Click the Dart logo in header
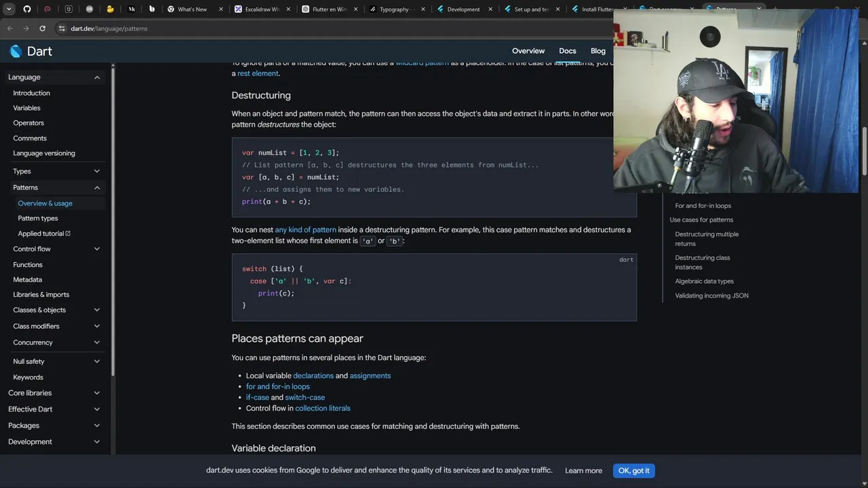868x488 pixels. click(x=31, y=51)
